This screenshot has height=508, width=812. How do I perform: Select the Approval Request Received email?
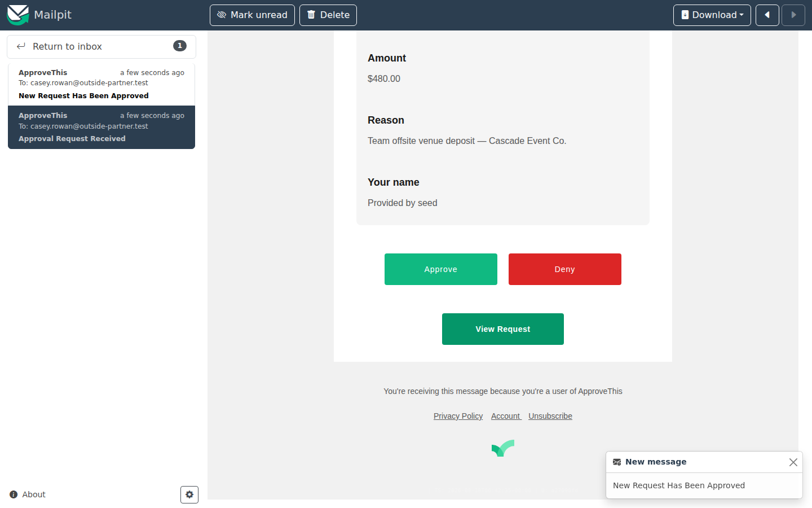(x=101, y=127)
